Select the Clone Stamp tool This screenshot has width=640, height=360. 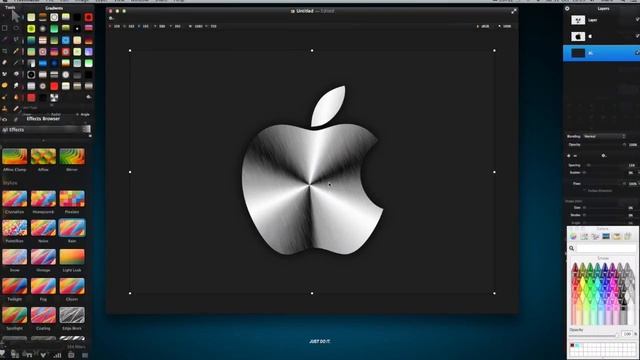pyautogui.click(x=4, y=109)
